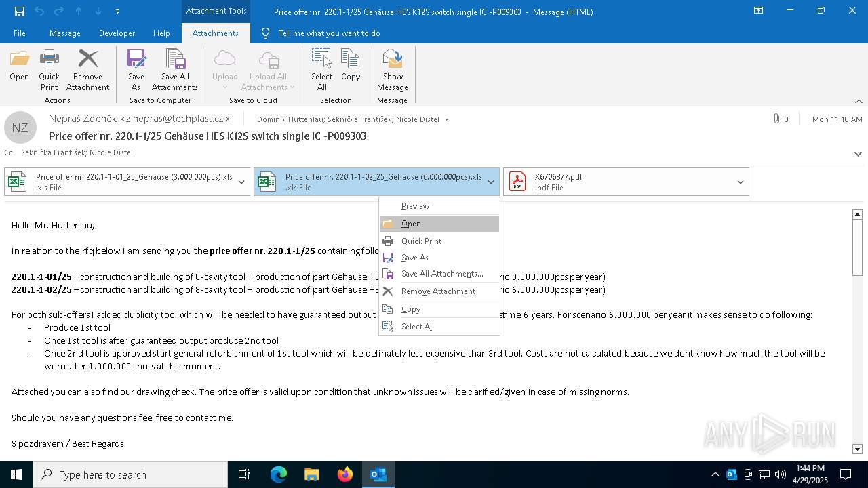This screenshot has width=868, height=488.
Task: Click the message vertical scrollbar thumb
Action: click(x=857, y=247)
